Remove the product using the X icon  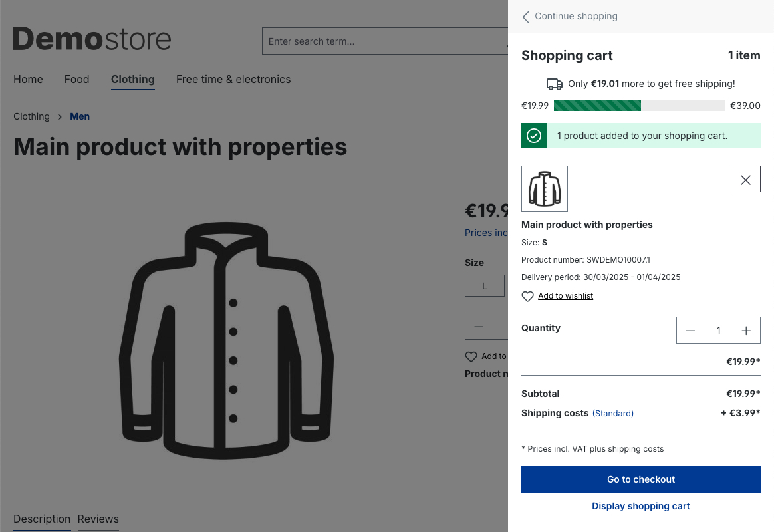pyautogui.click(x=745, y=178)
